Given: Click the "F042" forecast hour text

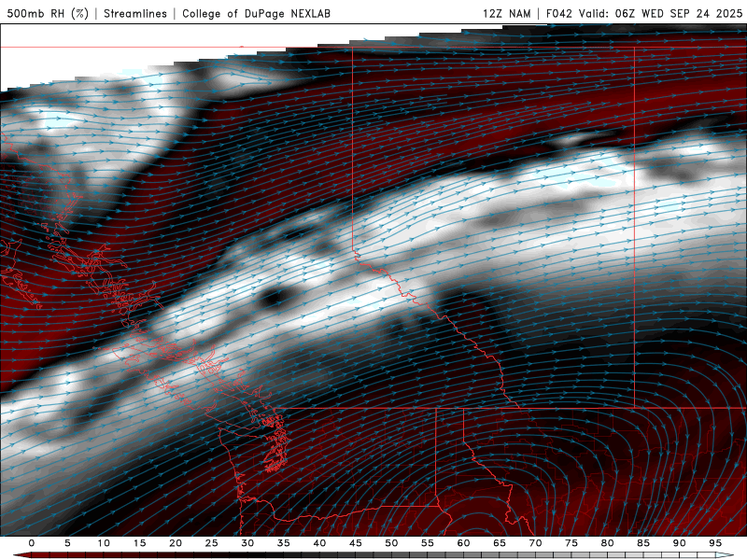Looking at the screenshot, I should coord(558,13).
